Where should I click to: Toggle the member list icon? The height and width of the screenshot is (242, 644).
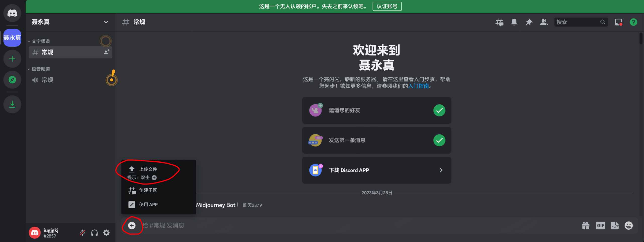(x=544, y=22)
